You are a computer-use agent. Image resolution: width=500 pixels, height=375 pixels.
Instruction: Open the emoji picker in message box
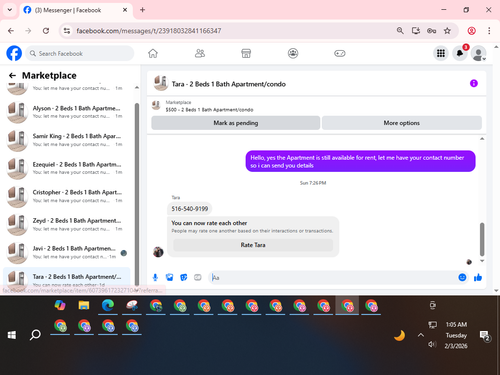[462, 277]
